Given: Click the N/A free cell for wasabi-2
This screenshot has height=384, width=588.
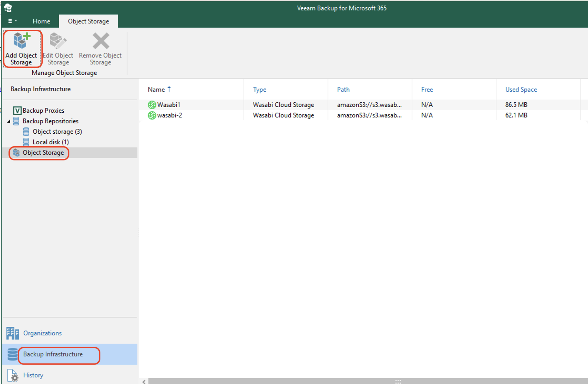Looking at the screenshot, I should coord(427,115).
